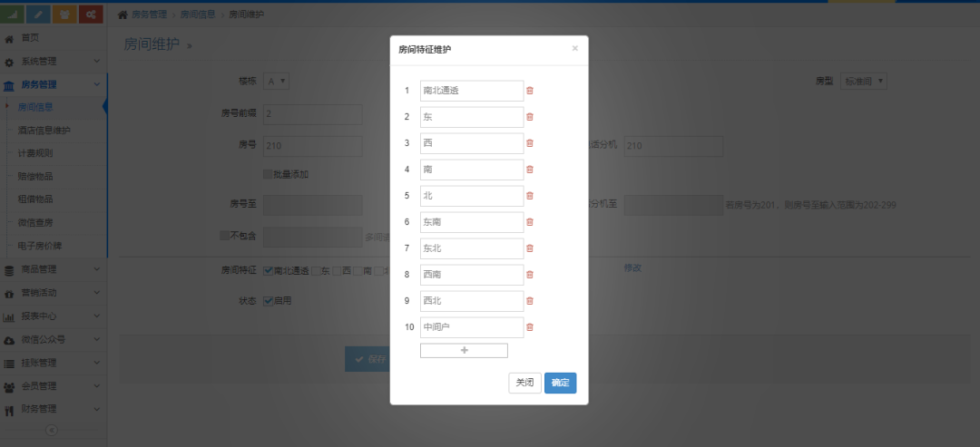
Task: Click the blue pencil shortcut icon
Action: (x=39, y=14)
